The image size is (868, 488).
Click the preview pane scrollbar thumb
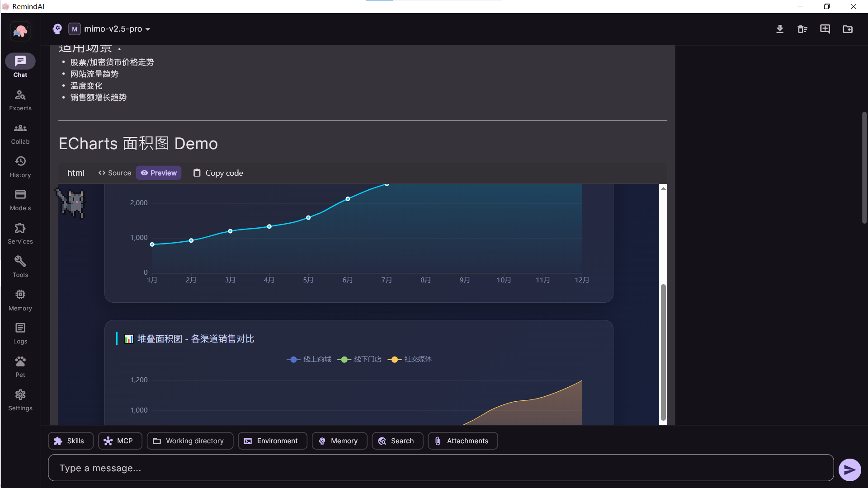pyautogui.click(x=663, y=352)
